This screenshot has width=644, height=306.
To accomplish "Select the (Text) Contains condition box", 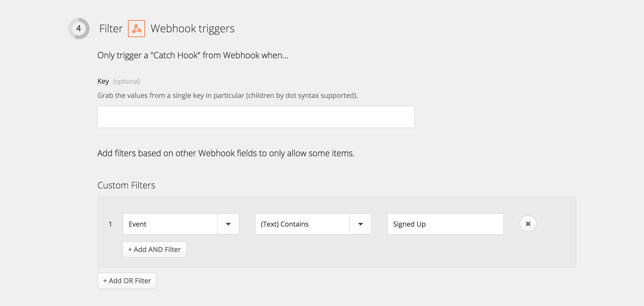I will (313, 224).
